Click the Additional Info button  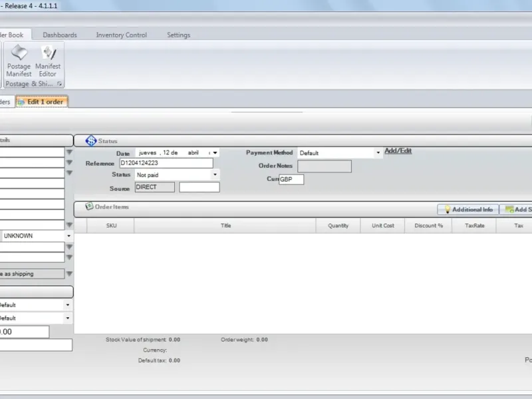[x=468, y=209]
